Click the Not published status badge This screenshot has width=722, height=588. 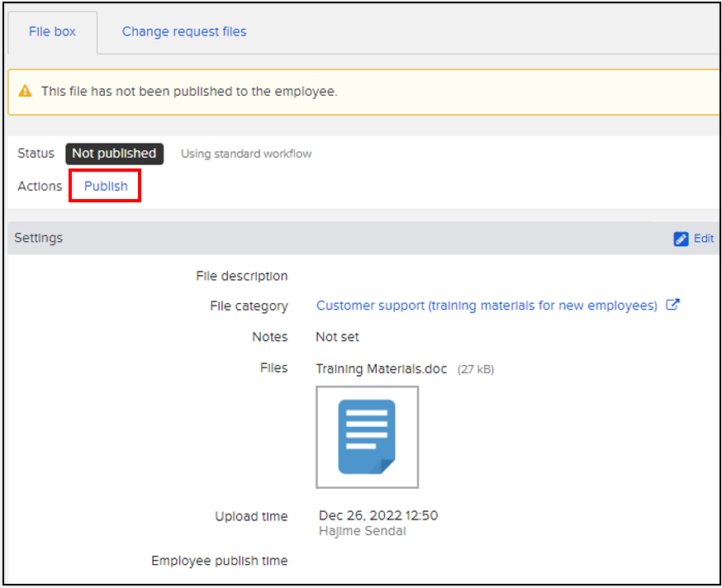point(114,154)
